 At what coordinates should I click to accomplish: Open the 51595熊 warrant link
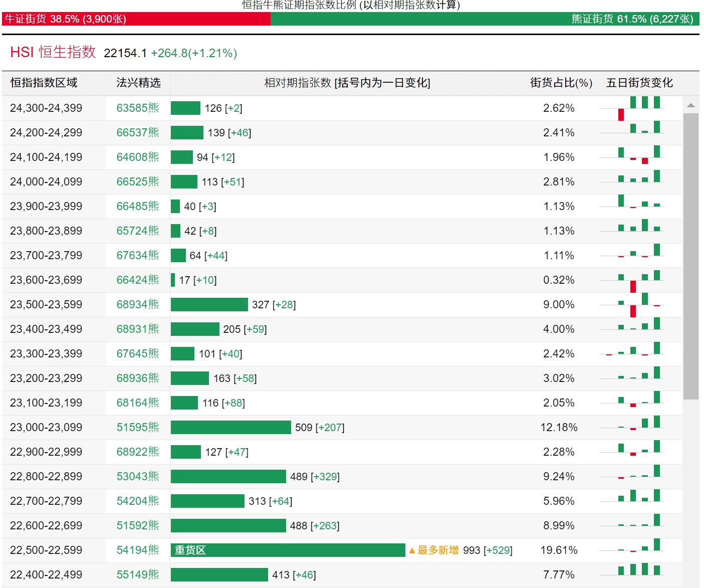(x=137, y=428)
